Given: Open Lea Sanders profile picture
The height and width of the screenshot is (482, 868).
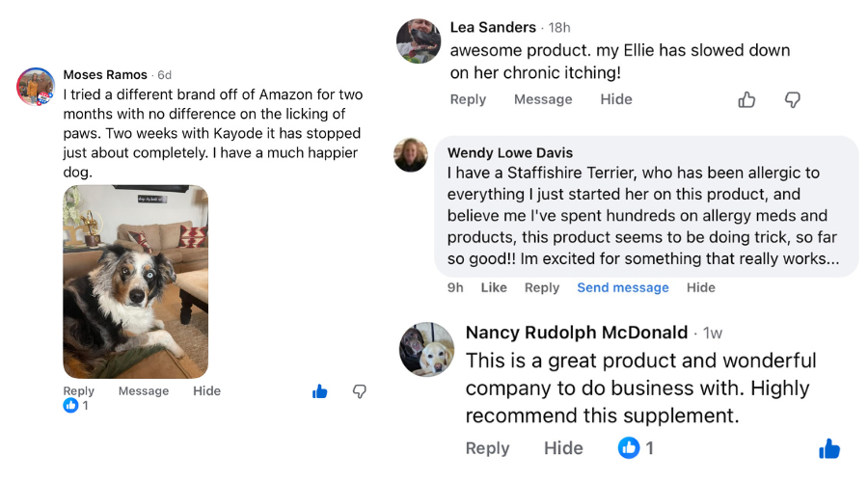Looking at the screenshot, I should (x=419, y=40).
